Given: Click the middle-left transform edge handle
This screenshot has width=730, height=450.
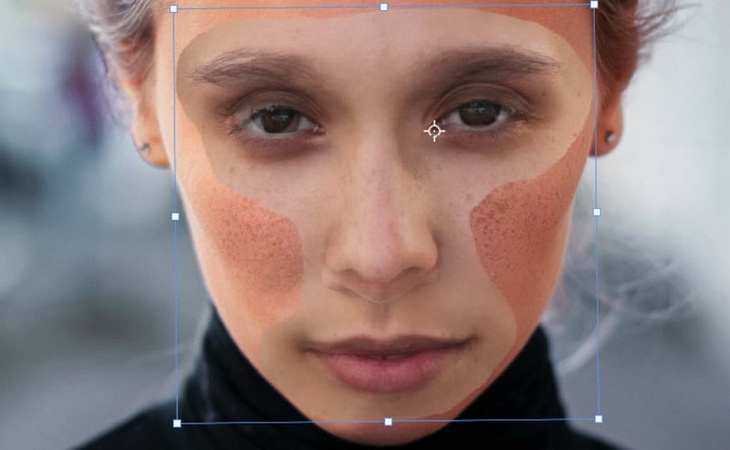Looking at the screenshot, I should pyautogui.click(x=175, y=216).
